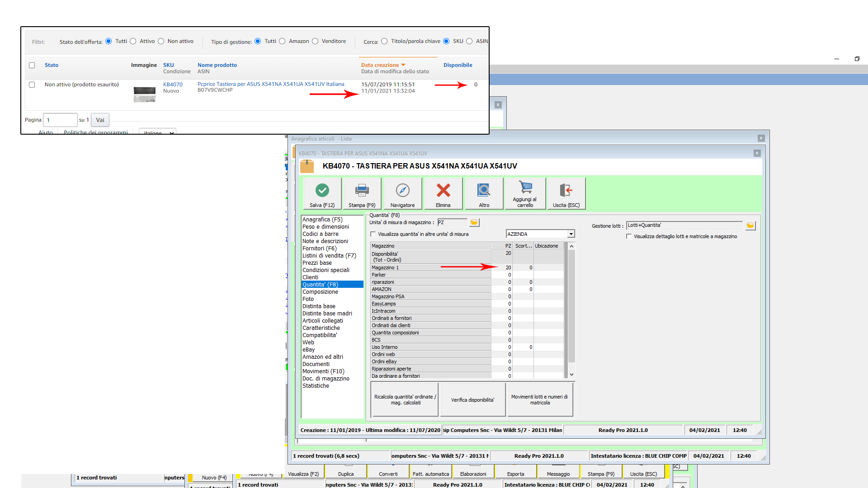Viewport: 868px width, 488px height.
Task: Click Ricalcola quantita' ordinate button
Action: point(405,399)
